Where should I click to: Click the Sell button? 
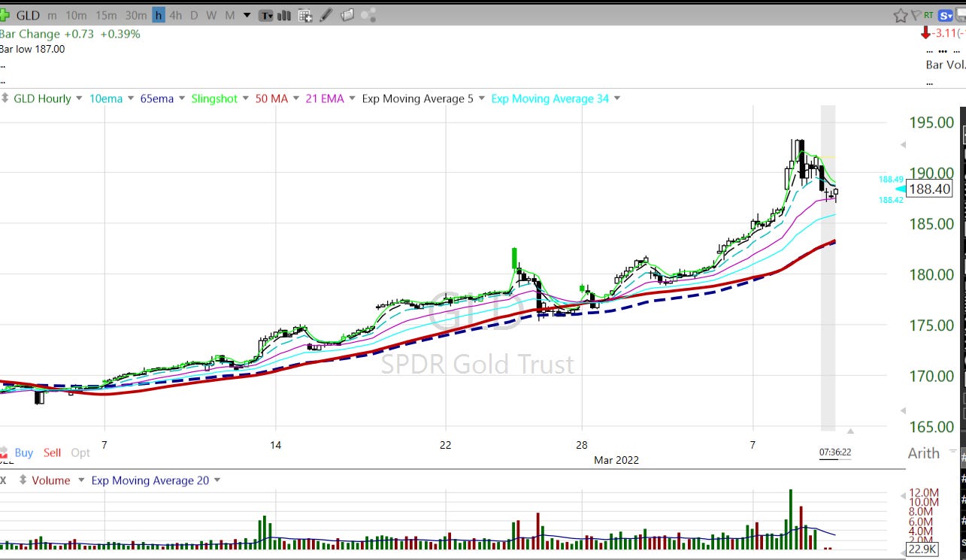coord(52,453)
